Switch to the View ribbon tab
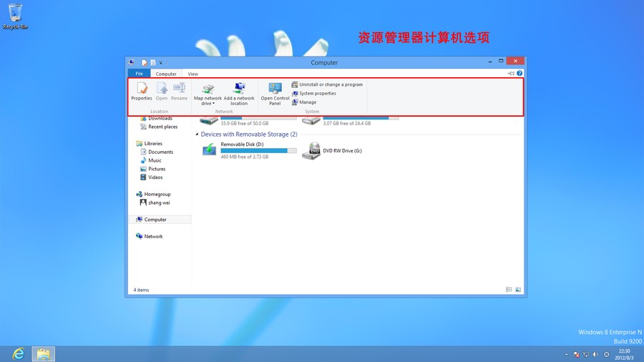The height and width of the screenshot is (362, 644). click(x=192, y=74)
